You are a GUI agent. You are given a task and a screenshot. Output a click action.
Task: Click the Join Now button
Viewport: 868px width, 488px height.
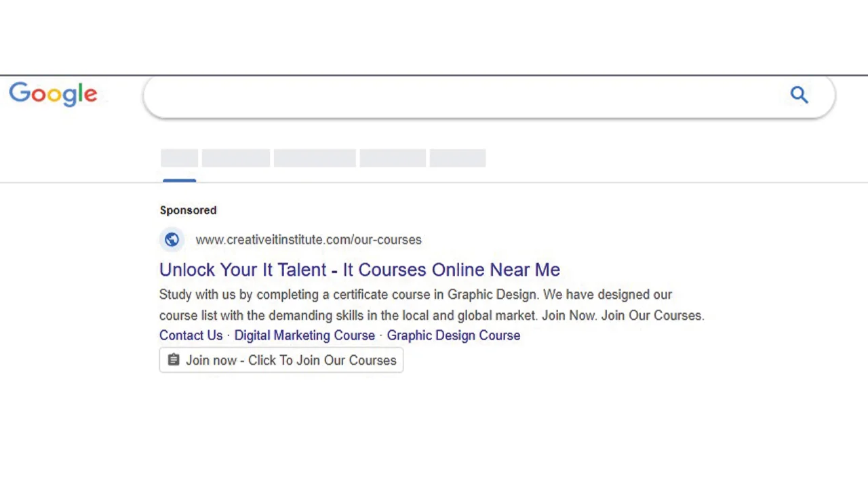click(281, 360)
